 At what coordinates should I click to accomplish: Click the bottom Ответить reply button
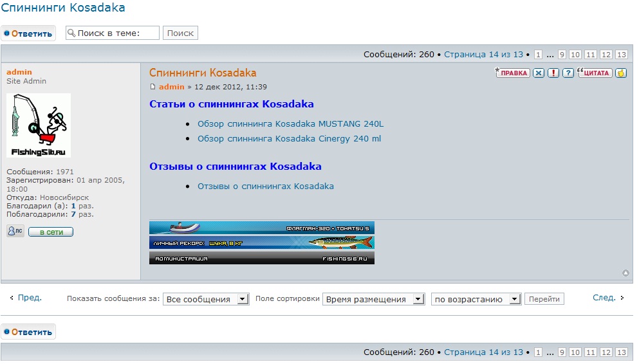point(28,332)
